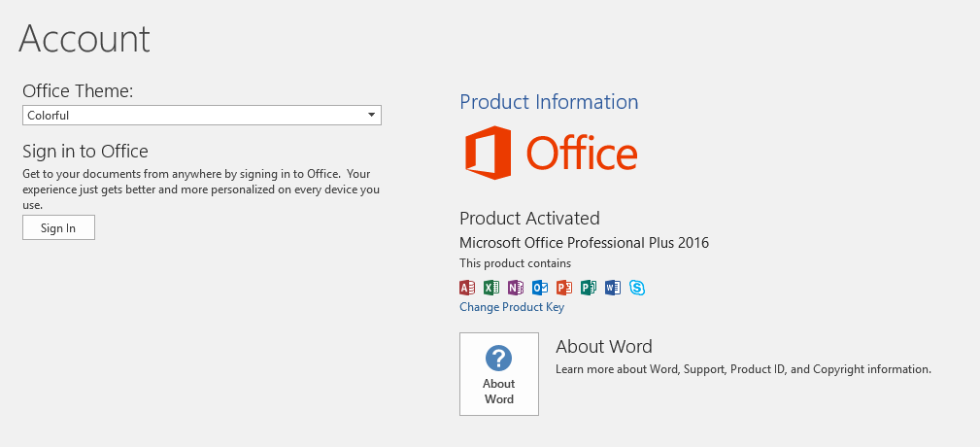Click the Office Theme label
Screen dimensions: 980x447
[78, 91]
